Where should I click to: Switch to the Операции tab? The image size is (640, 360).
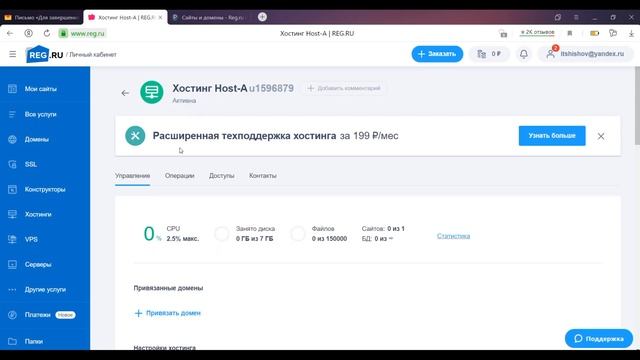pos(180,176)
